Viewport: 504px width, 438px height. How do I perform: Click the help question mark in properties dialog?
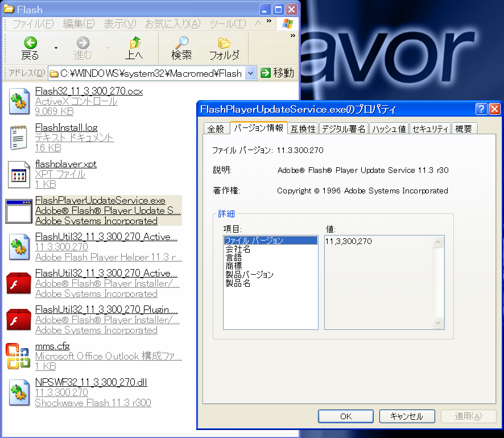[x=481, y=109]
